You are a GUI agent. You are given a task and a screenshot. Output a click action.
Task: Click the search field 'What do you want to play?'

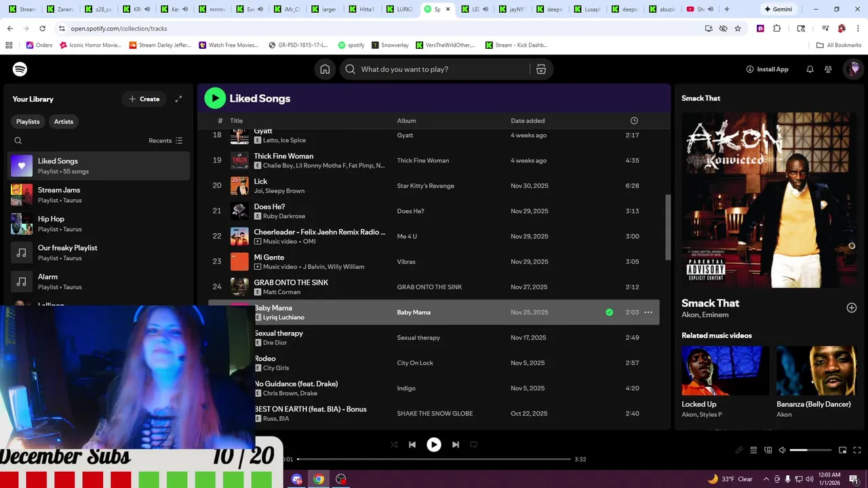tap(434, 69)
